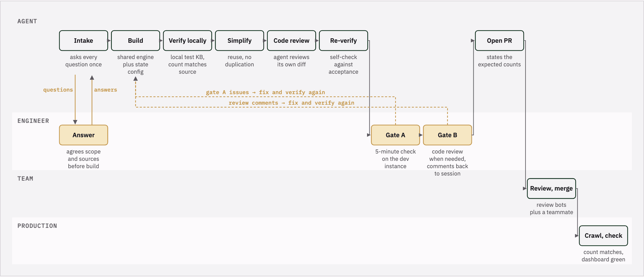Select the Answer box in Engineer lane

click(x=83, y=135)
